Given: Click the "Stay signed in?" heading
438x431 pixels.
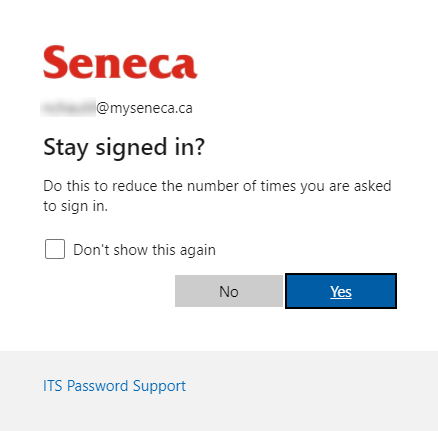Looking at the screenshot, I should [124, 147].
